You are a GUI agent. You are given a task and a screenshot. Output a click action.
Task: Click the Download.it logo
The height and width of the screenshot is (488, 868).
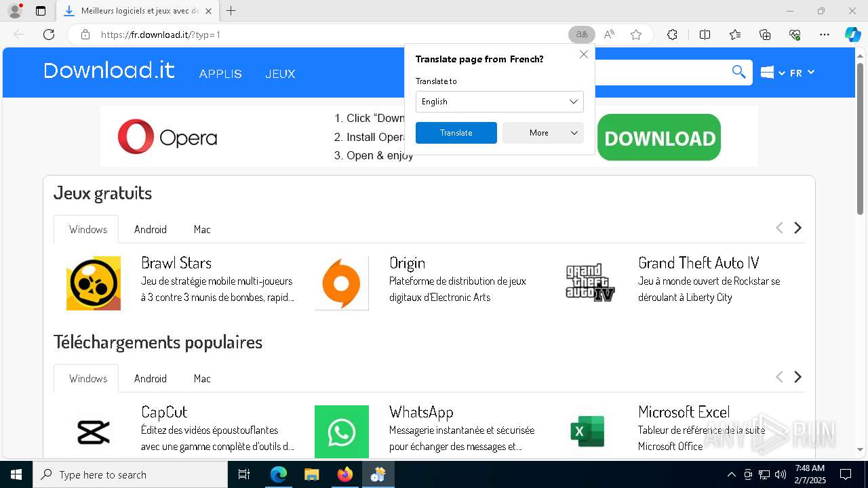point(109,70)
